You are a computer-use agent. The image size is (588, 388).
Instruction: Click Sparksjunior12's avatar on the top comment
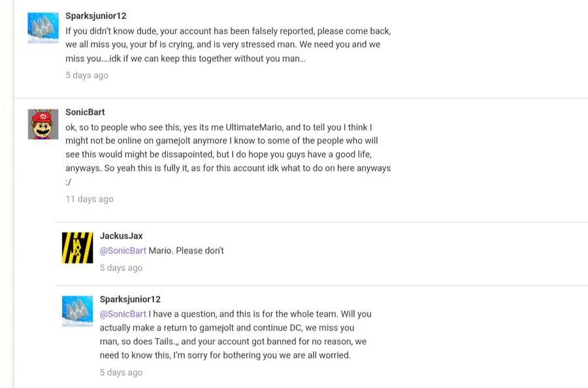click(43, 28)
